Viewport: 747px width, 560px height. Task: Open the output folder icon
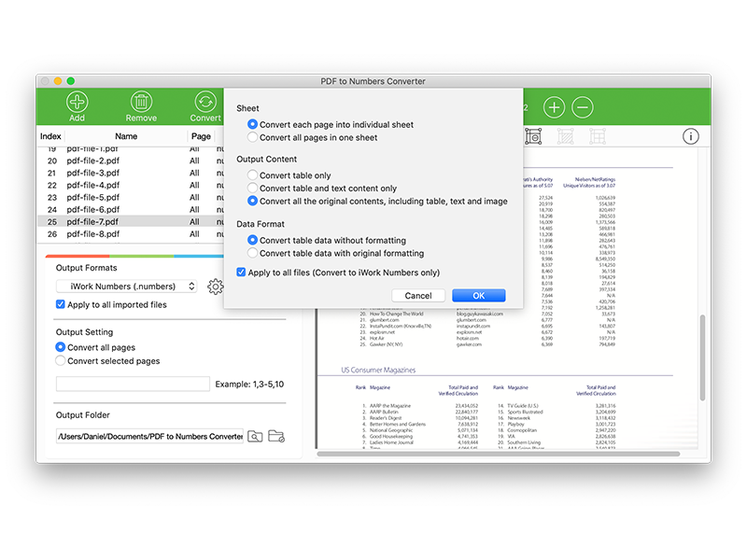tap(276, 436)
